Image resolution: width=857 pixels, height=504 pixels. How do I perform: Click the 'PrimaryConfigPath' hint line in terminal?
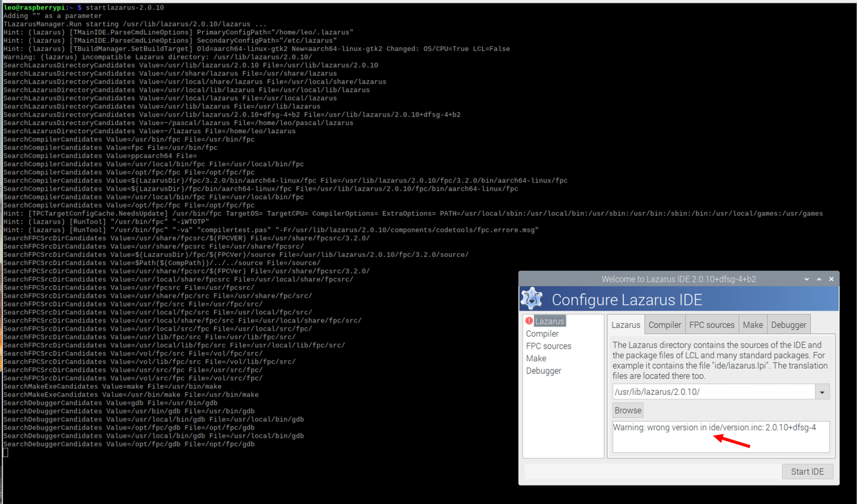click(178, 32)
